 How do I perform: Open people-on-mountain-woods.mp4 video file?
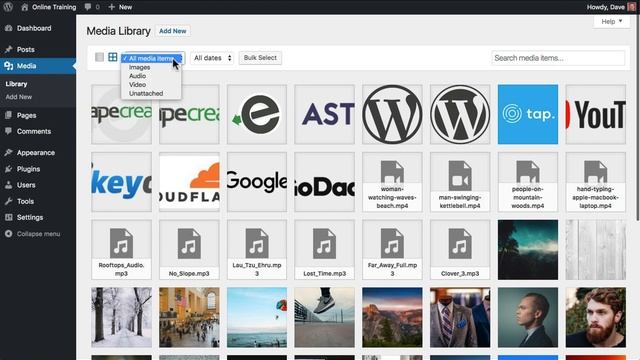coord(528,182)
